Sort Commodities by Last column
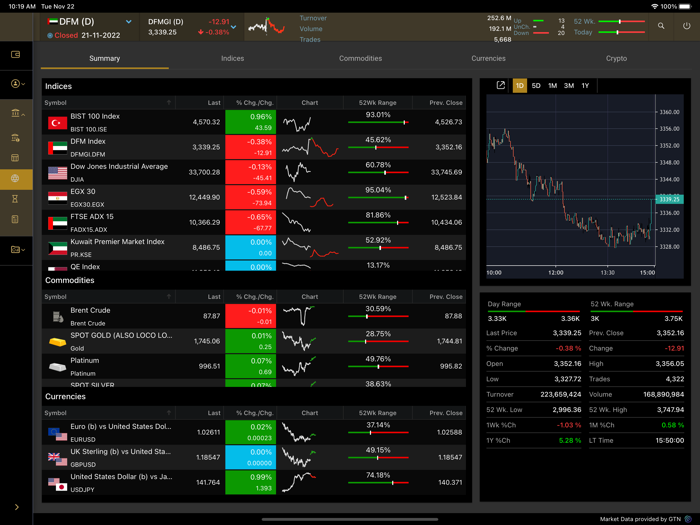Screen dimensions: 700x525 coord(214,297)
